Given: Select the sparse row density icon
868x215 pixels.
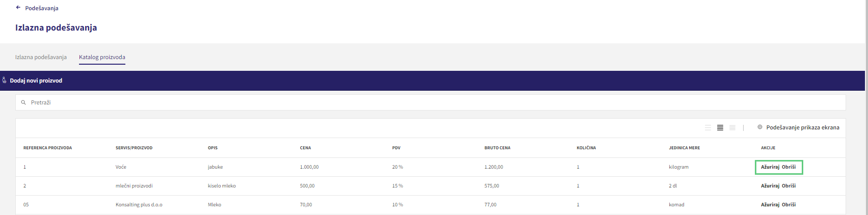Looking at the screenshot, I should click(x=708, y=127).
